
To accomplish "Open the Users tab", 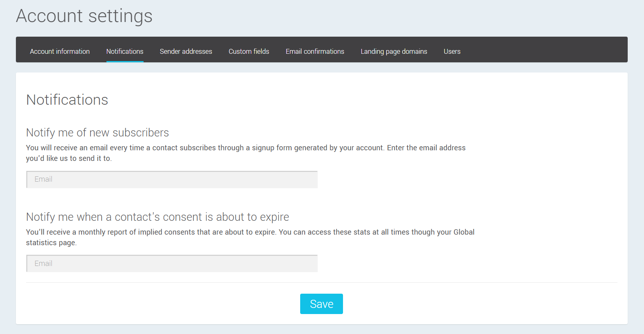I will [x=452, y=51].
